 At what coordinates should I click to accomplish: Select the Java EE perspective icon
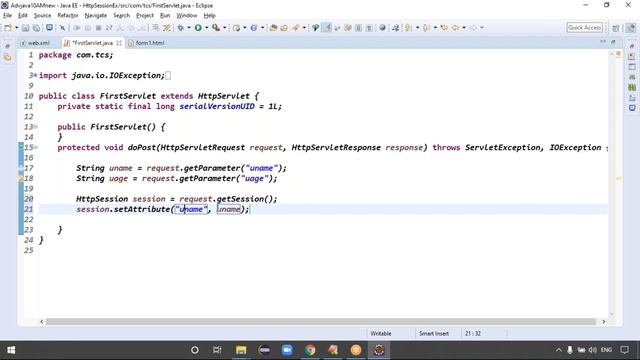point(631,28)
